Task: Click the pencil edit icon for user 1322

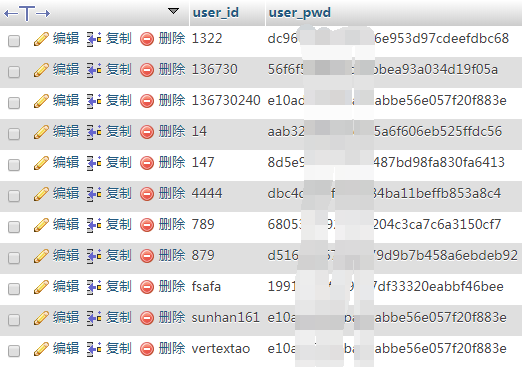Action: (41, 39)
